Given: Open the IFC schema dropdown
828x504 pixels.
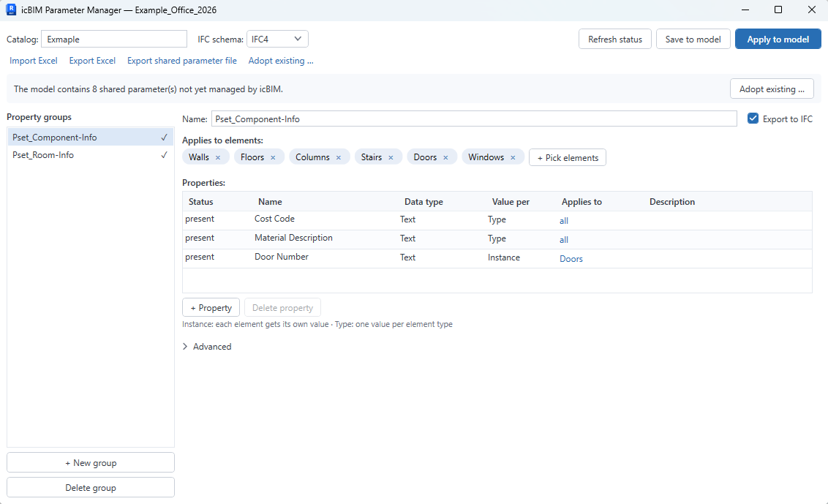Looking at the screenshot, I should point(277,39).
